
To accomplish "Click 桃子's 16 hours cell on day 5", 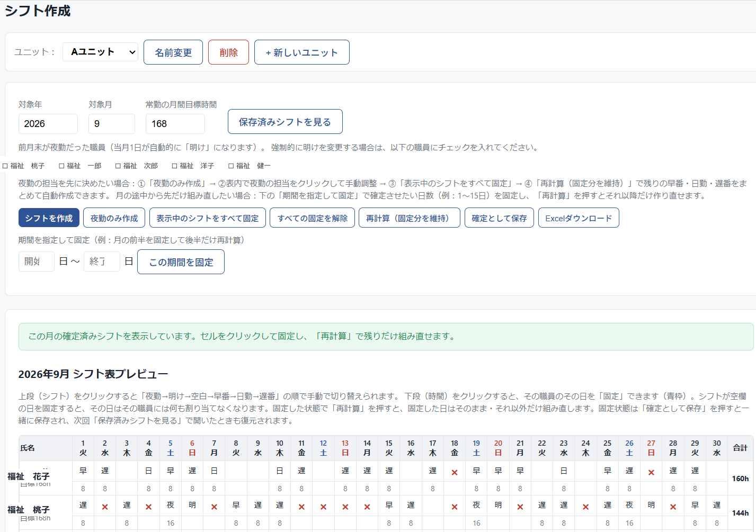I will pos(171,523).
